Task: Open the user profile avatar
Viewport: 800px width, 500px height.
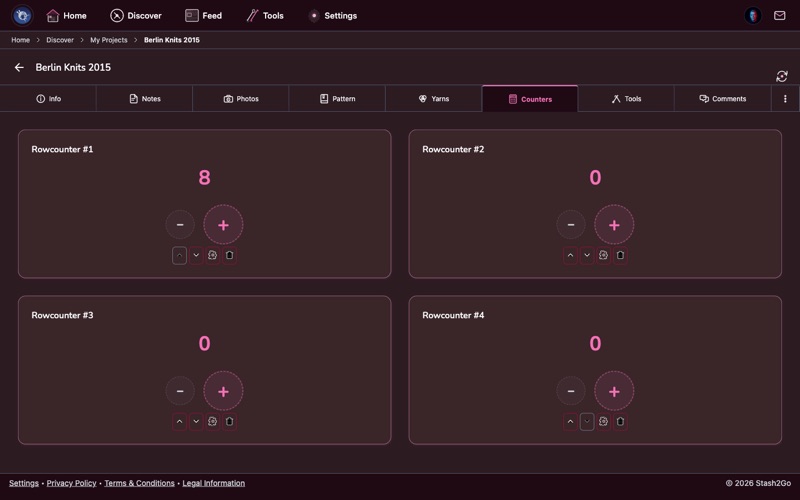Action: coord(753,15)
